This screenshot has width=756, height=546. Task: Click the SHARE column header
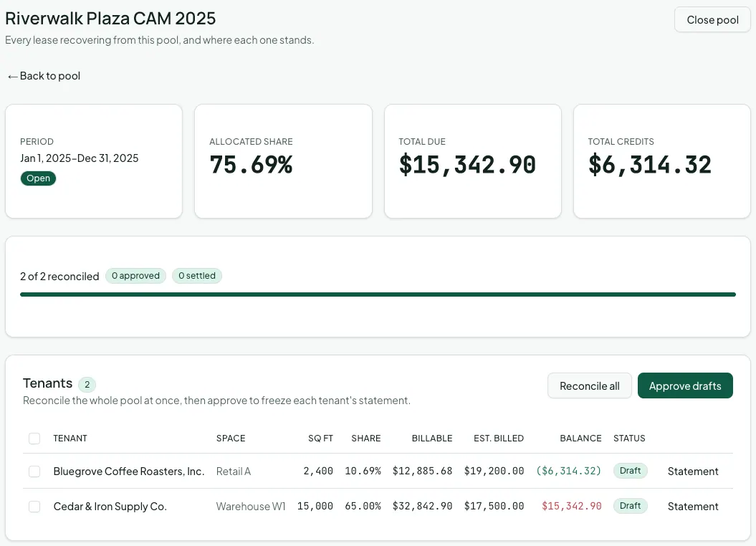click(x=366, y=438)
